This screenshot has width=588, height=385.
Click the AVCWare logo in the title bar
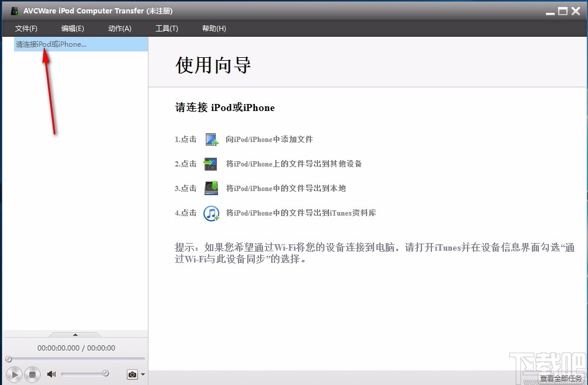pyautogui.click(x=14, y=10)
